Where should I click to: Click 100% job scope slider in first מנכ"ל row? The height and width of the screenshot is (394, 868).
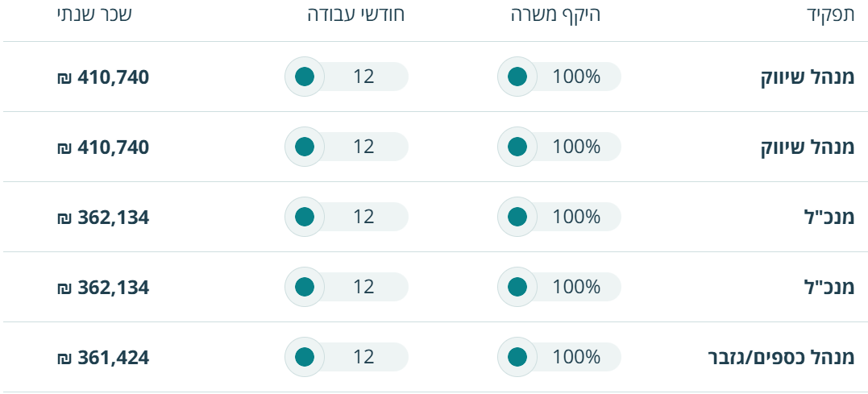pos(517,217)
